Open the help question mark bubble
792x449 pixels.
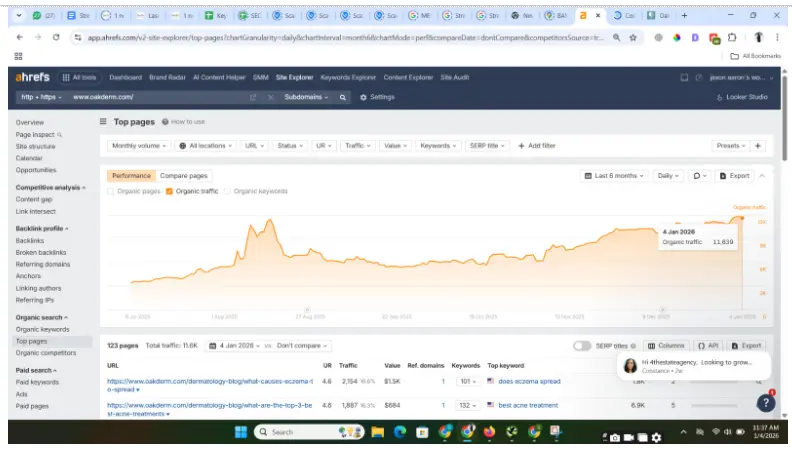(x=766, y=403)
